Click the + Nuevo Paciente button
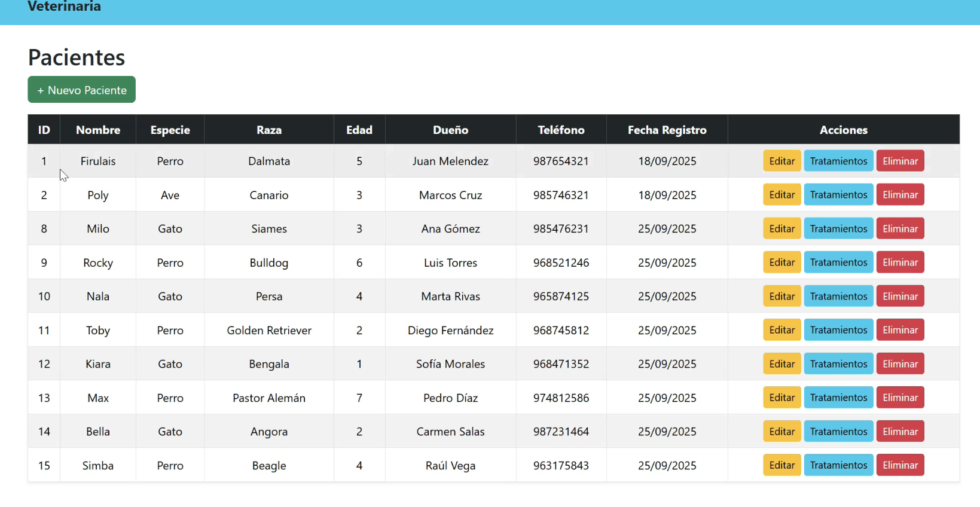This screenshot has height=507, width=980. pyautogui.click(x=81, y=90)
